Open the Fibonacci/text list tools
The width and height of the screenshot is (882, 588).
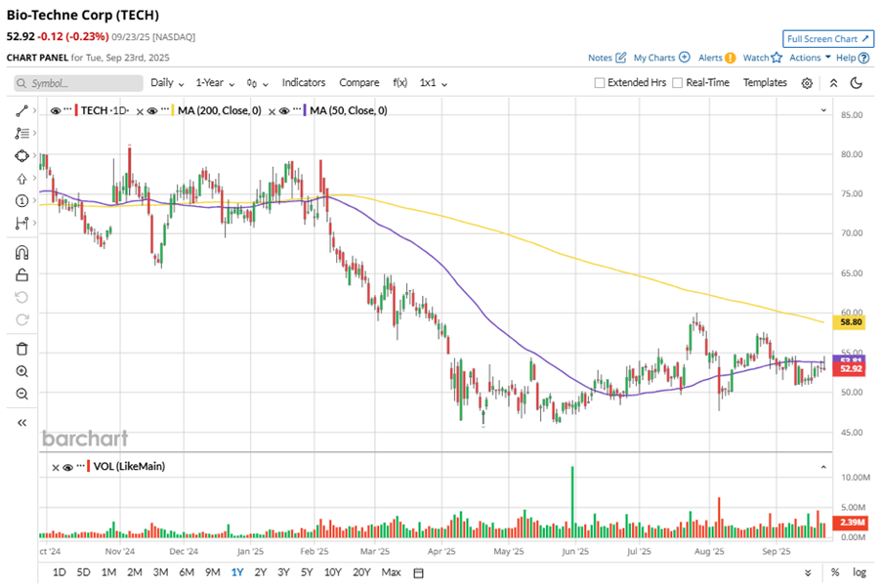tap(21, 134)
